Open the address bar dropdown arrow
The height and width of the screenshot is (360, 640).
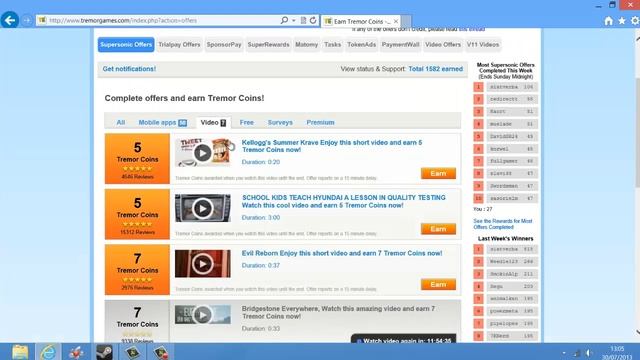pos(293,20)
